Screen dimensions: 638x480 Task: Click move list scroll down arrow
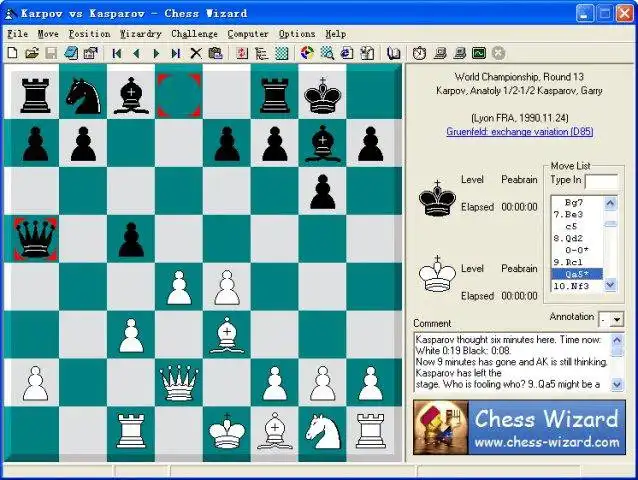click(x=610, y=285)
